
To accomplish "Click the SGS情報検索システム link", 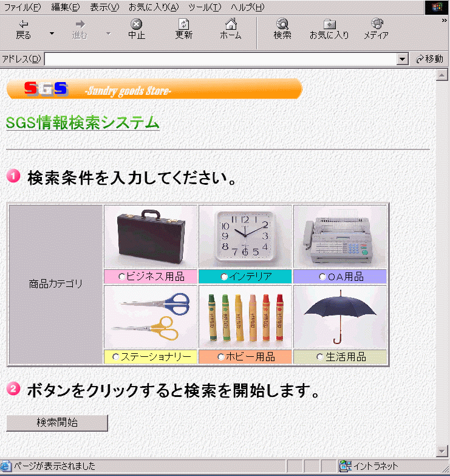I will click(83, 122).
